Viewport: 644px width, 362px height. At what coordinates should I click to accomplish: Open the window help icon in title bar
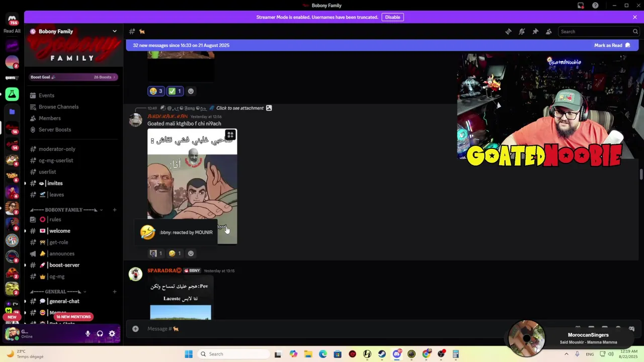click(x=595, y=6)
